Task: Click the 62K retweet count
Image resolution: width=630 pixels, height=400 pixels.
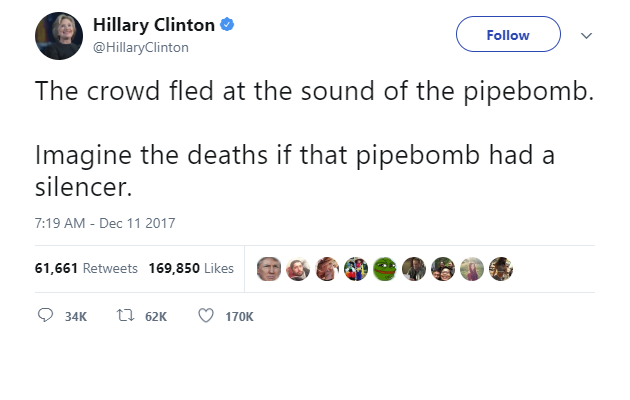Action: pos(156,317)
